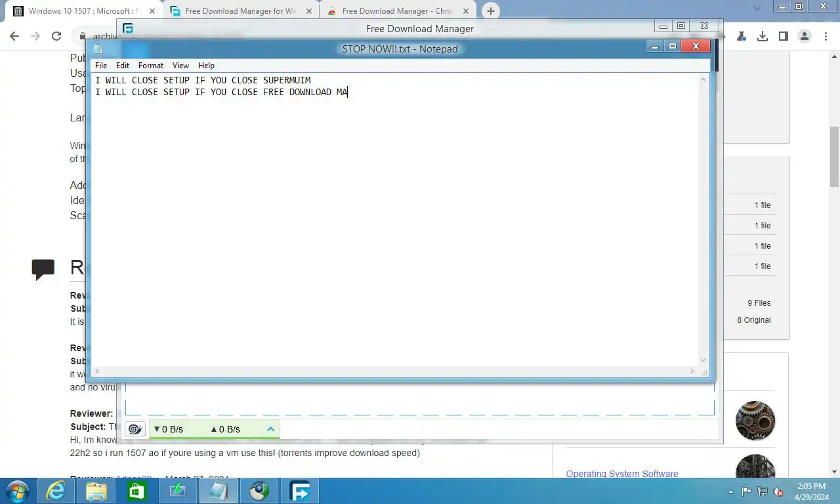840x504 pixels.
Task: Close the Notepad window
Action: click(696, 46)
